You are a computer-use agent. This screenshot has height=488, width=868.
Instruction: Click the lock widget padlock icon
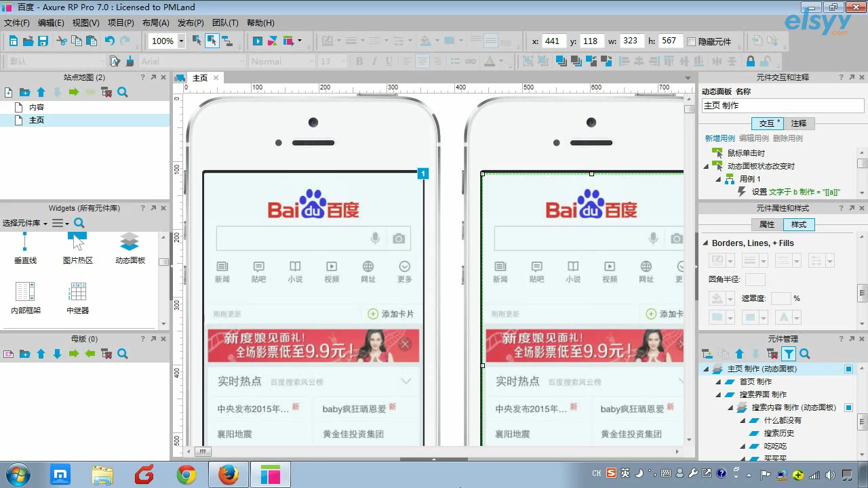751,61
